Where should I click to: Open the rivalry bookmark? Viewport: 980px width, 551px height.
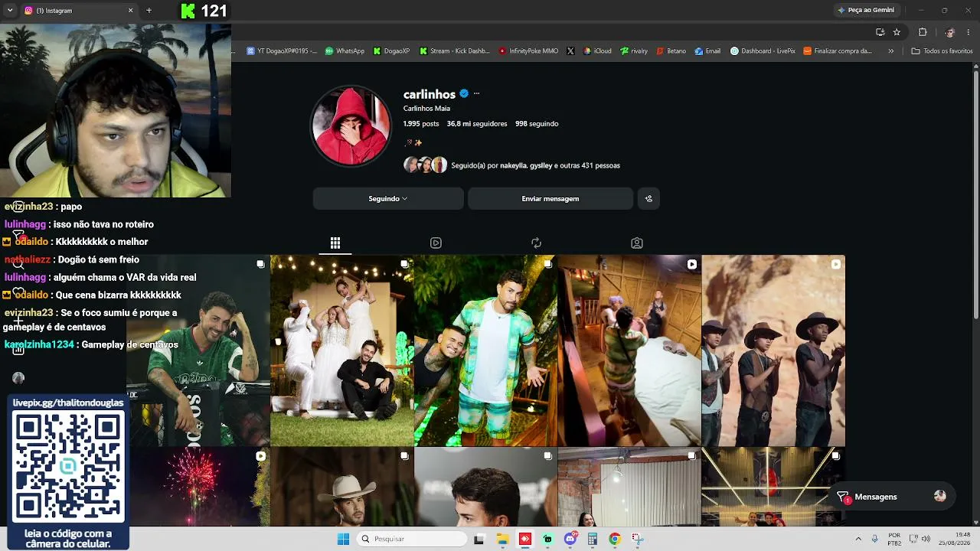click(x=634, y=51)
